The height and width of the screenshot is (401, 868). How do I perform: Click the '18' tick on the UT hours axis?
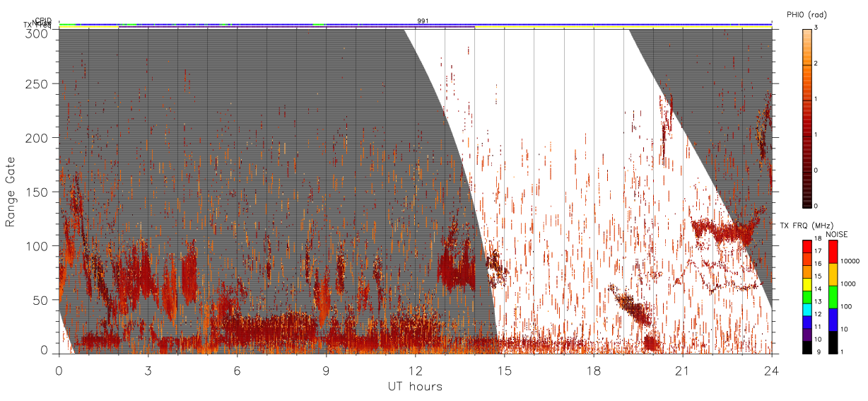tap(594, 370)
